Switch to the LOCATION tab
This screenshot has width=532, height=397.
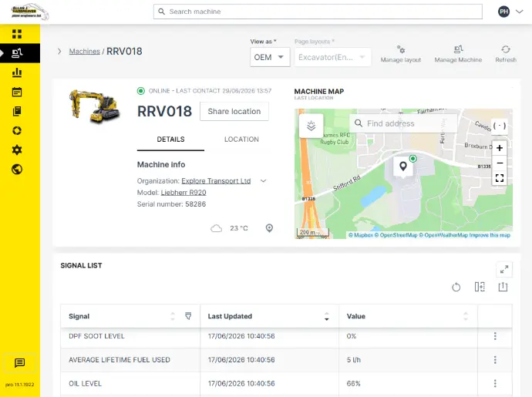click(241, 140)
